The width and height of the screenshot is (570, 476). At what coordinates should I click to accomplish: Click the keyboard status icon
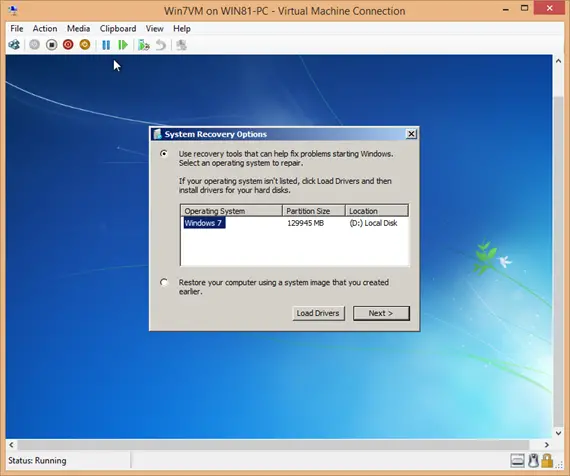517,460
